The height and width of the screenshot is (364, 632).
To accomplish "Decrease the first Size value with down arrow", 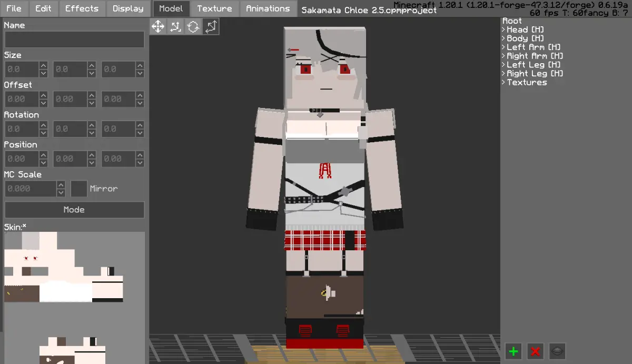I will (x=44, y=73).
